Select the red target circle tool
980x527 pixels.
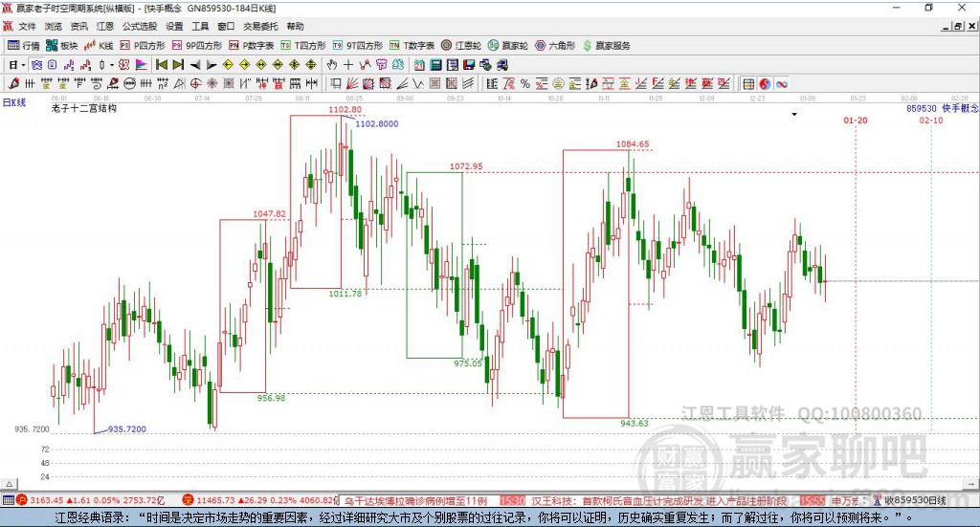tap(195, 83)
